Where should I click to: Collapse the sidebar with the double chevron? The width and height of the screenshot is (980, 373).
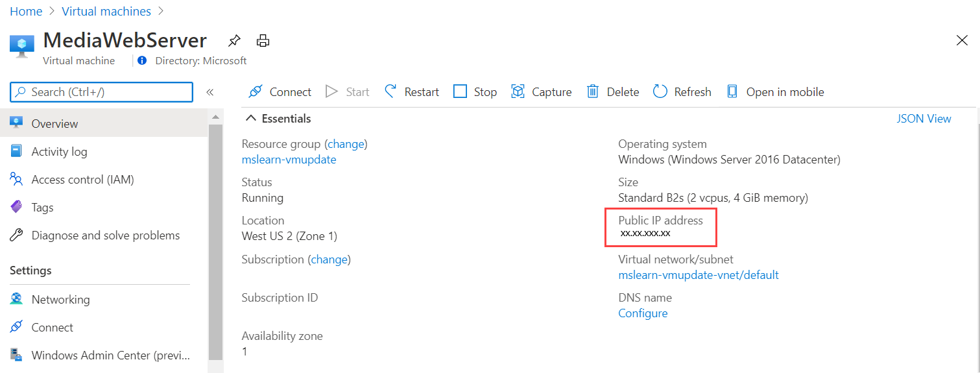point(209,92)
